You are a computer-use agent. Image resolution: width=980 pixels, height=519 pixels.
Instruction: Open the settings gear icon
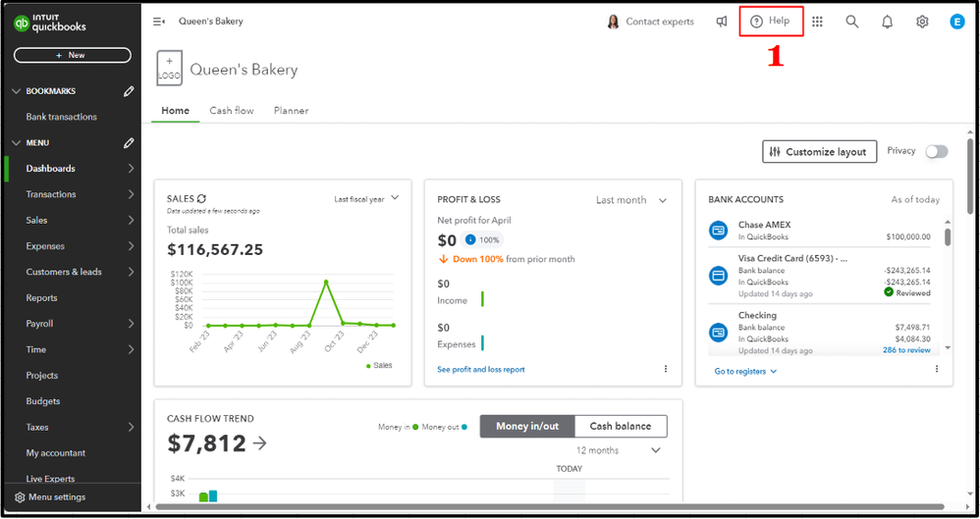[922, 22]
